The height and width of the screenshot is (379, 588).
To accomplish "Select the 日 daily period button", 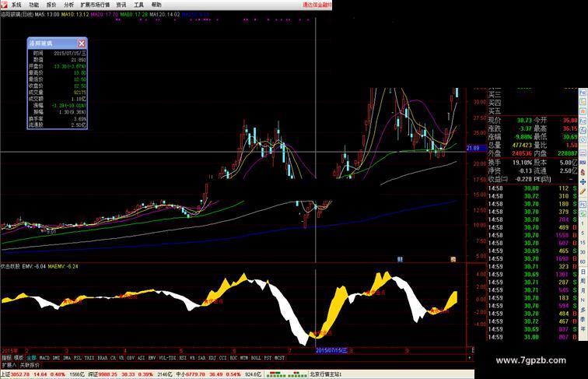I will tap(583, 272).
